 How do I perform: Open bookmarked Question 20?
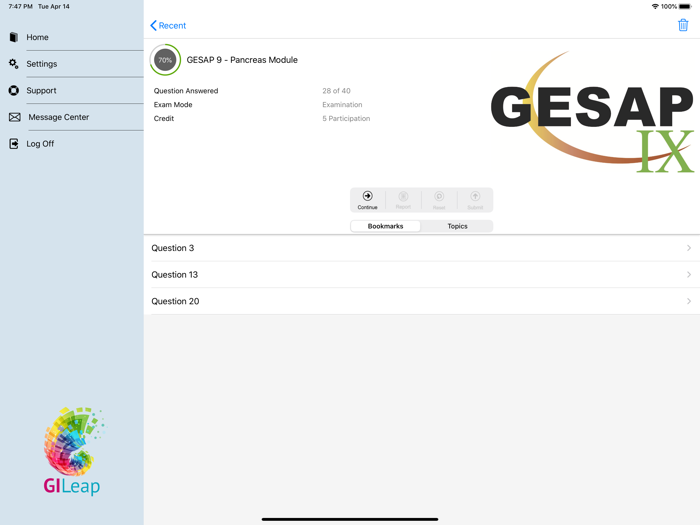(x=421, y=301)
